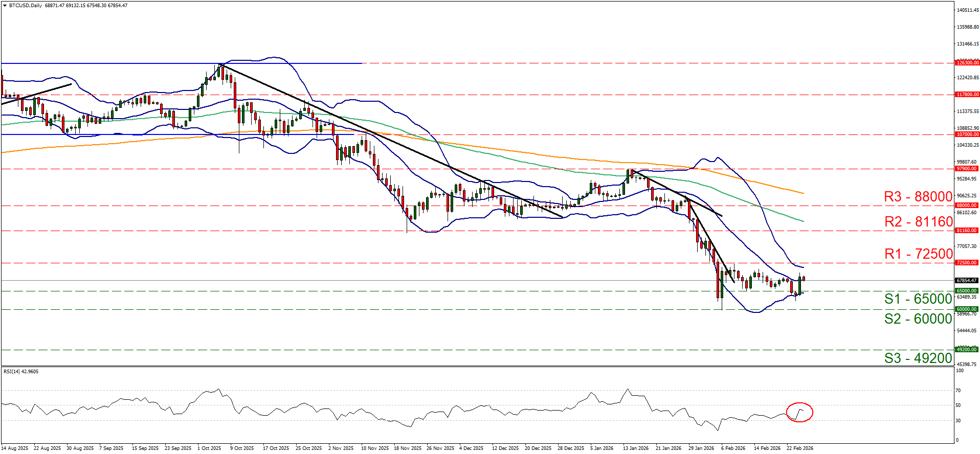Click the current price 67854.47 black tag
Image resolution: width=980 pixels, height=454 pixels.
pos(967,281)
